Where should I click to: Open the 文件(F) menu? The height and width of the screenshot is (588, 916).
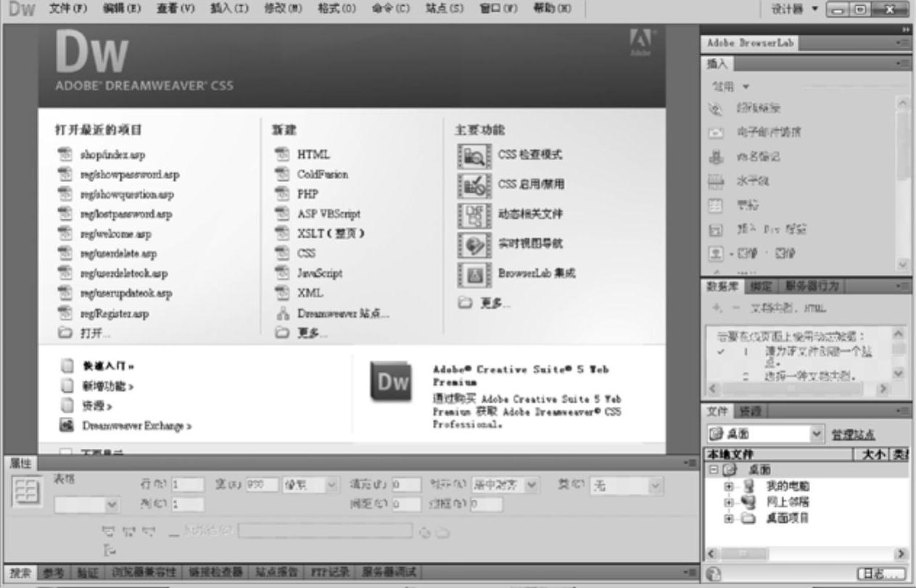click(67, 9)
